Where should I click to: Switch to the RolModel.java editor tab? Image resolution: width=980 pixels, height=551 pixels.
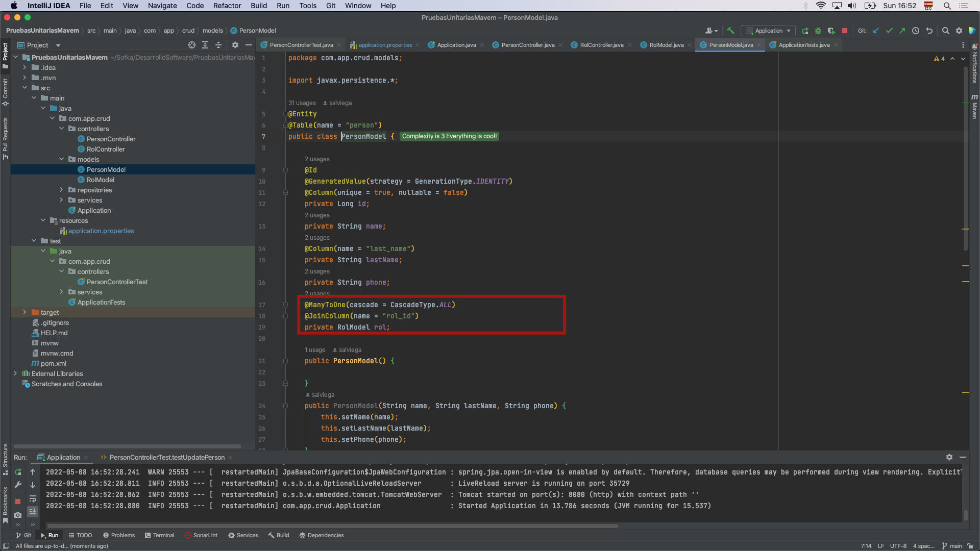[666, 45]
